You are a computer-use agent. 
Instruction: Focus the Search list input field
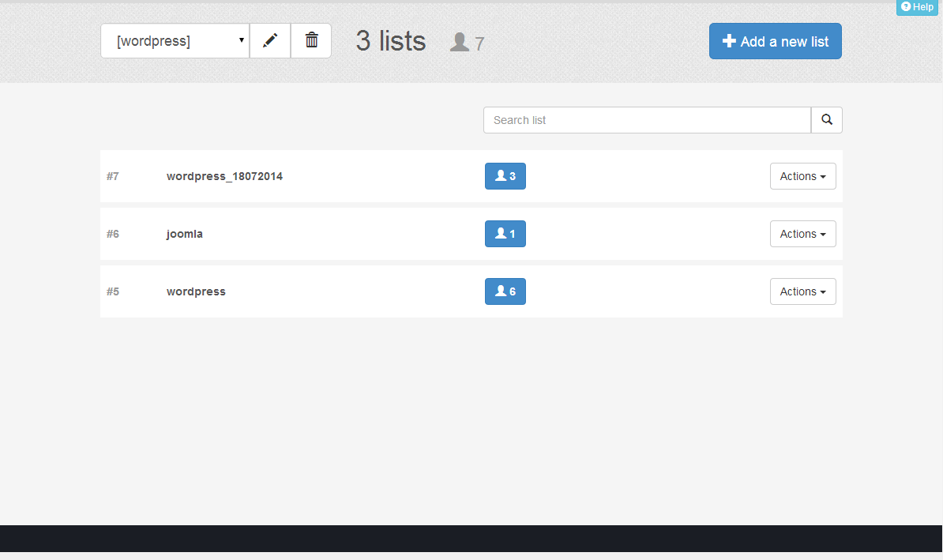[x=647, y=120]
